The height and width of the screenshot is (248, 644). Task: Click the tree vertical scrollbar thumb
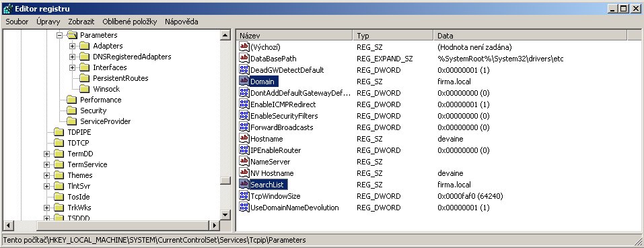225,181
